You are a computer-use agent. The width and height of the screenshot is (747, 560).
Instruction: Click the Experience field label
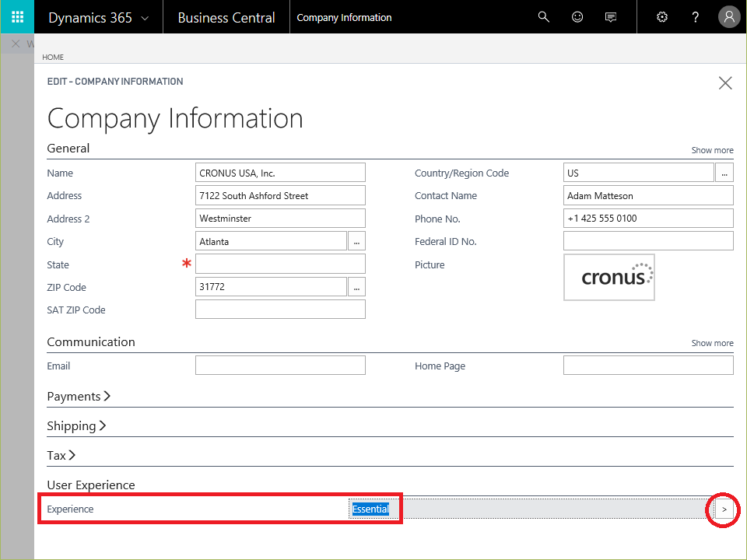coord(70,509)
